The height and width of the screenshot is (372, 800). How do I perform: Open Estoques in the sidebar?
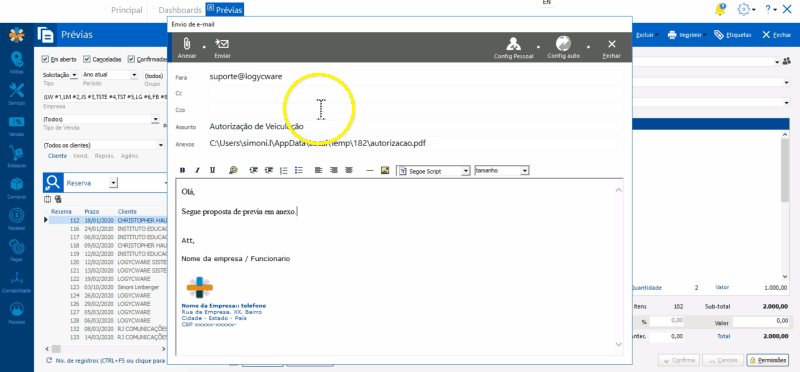point(17,157)
